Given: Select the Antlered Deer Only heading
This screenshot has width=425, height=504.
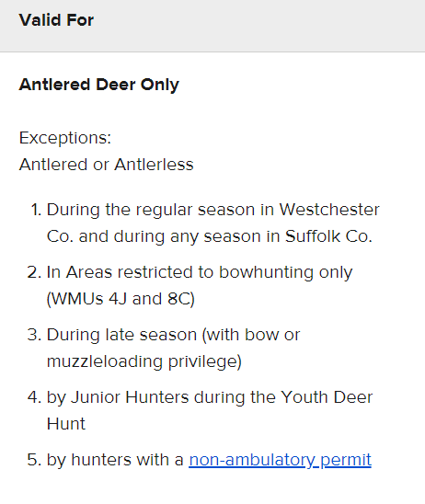Looking at the screenshot, I should pyautogui.click(x=99, y=85).
